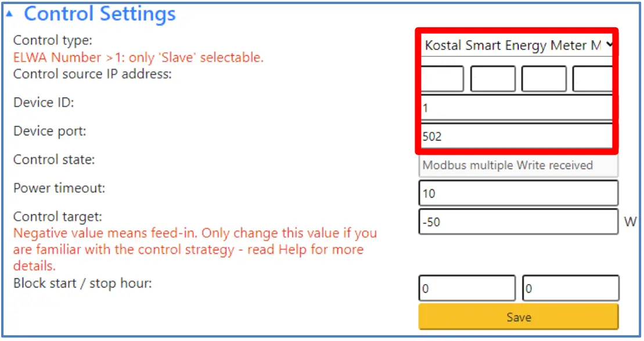The height and width of the screenshot is (341, 644).
Task: Click the red ELWA Number warning text
Action: tap(138, 58)
